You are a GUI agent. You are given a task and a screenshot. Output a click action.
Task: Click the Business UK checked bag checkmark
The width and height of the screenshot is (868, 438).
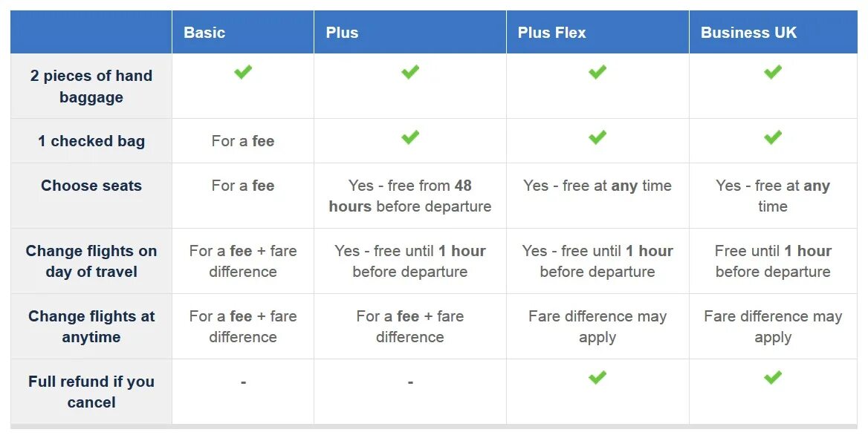[773, 137]
